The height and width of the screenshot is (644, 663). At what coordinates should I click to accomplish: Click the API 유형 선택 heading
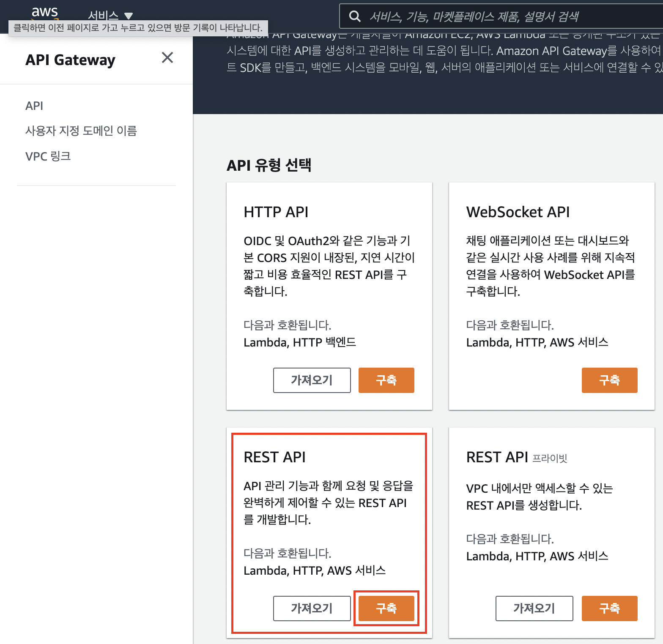[x=269, y=165]
